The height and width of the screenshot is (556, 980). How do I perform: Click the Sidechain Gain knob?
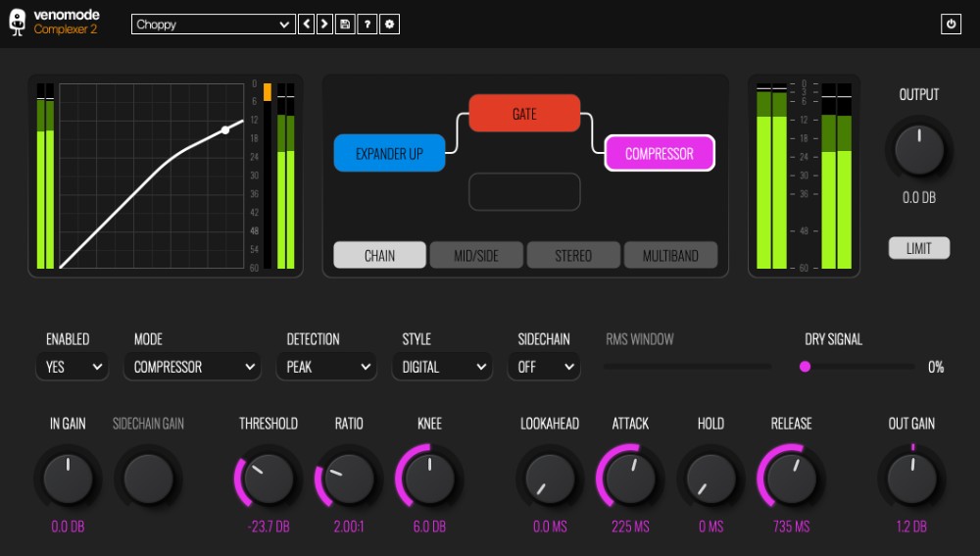click(148, 479)
